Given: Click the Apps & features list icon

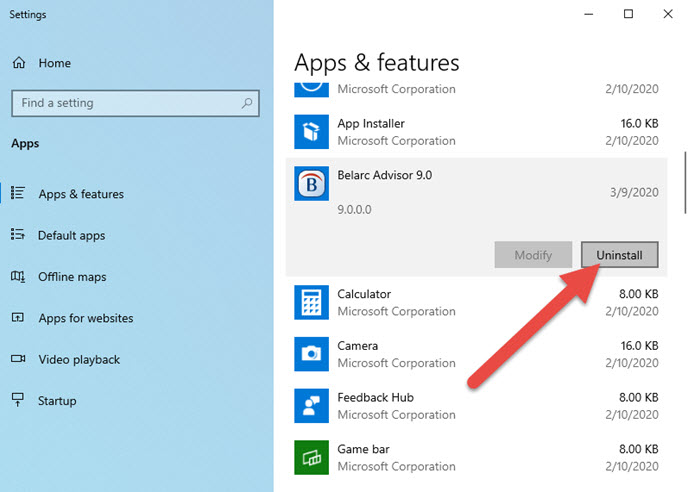Looking at the screenshot, I should (18, 193).
